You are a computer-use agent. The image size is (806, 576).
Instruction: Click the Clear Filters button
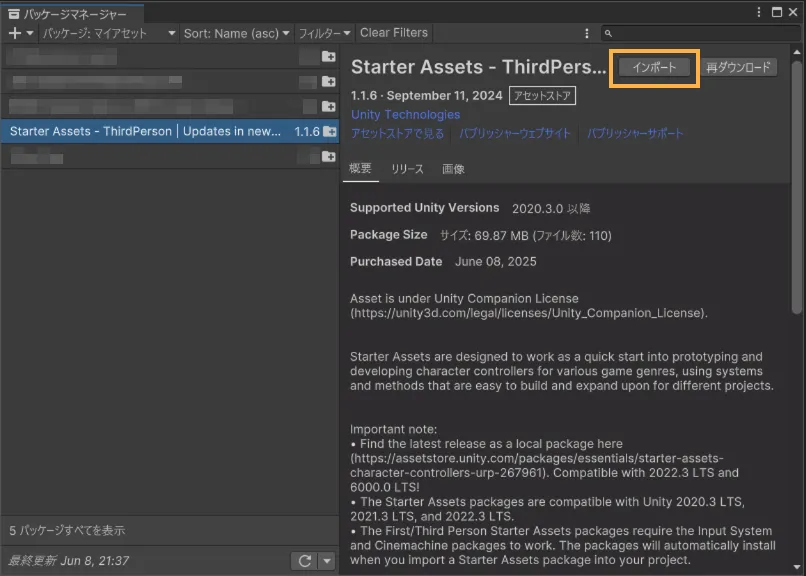click(394, 33)
